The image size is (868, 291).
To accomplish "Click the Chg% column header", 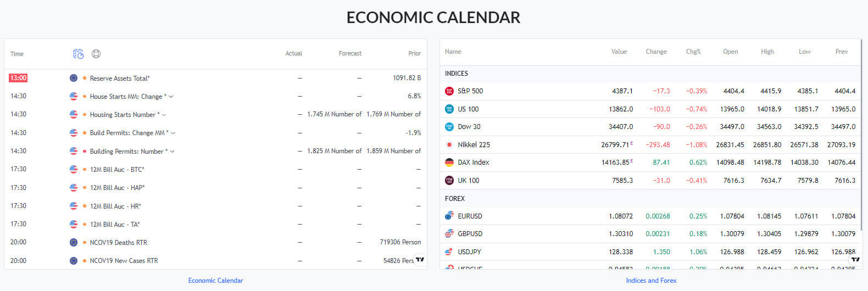I will point(693,52).
